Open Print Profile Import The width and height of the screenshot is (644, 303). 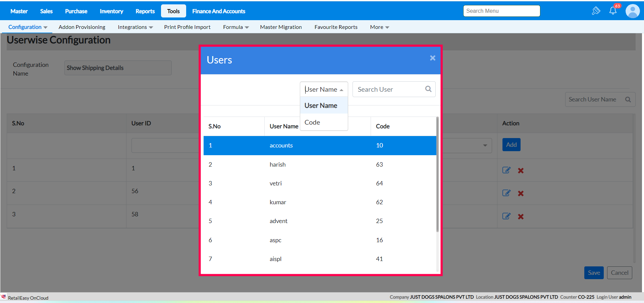coord(187,27)
